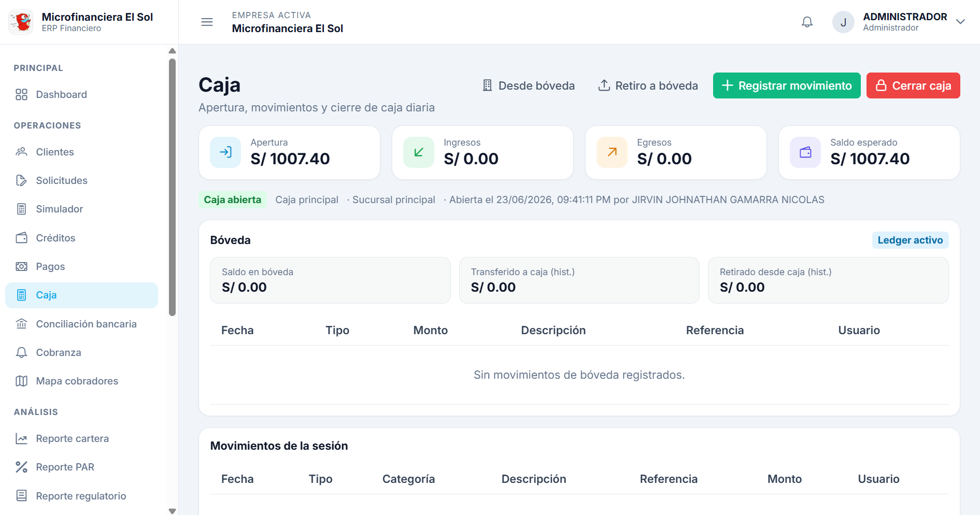Screen dimensions: 980x515
Task: Click the Conciliación bancaria bank icon
Action: pos(21,324)
